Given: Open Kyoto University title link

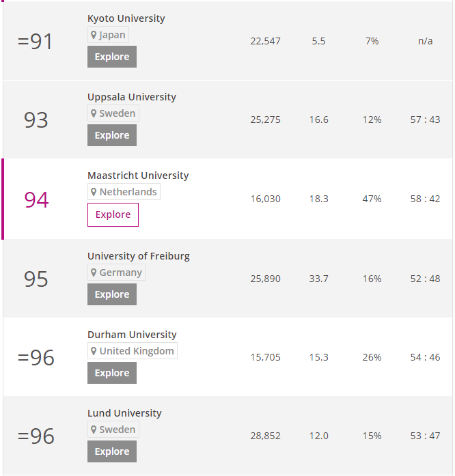Looking at the screenshot, I should [126, 18].
